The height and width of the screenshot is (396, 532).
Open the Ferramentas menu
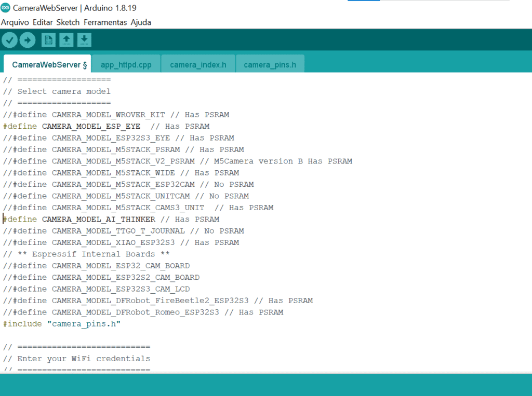105,22
